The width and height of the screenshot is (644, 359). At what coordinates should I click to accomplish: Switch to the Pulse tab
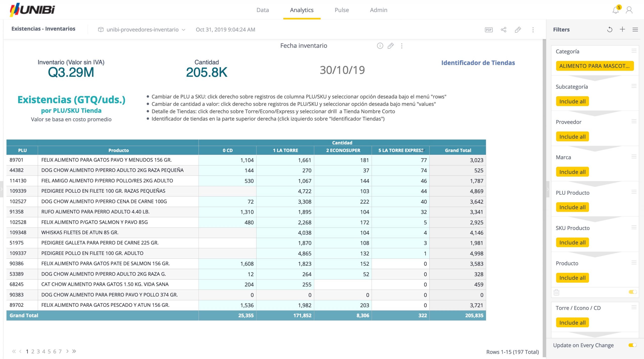342,10
